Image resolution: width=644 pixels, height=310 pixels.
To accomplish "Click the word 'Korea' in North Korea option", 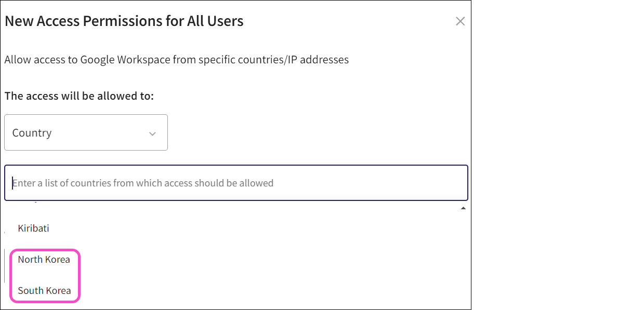I will pyautogui.click(x=58, y=259).
